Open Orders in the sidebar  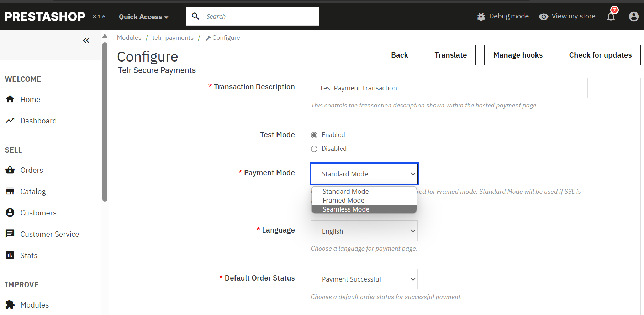pyautogui.click(x=32, y=170)
